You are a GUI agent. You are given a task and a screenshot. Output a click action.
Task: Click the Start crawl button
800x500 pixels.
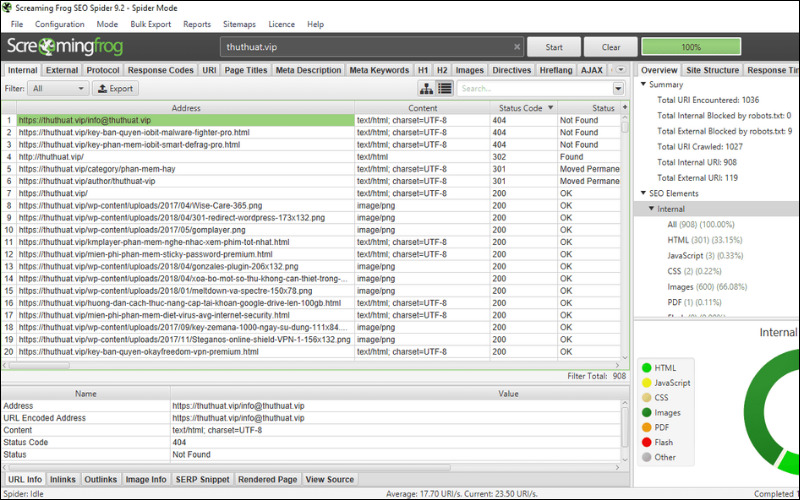554,47
